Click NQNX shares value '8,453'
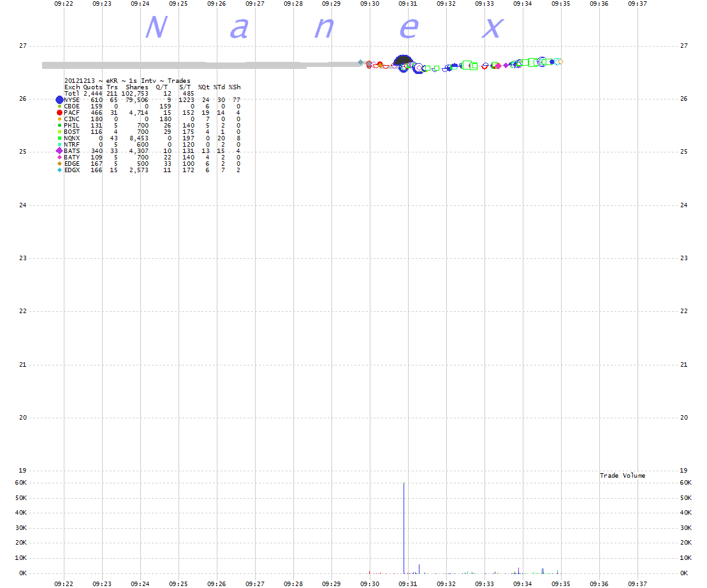The width and height of the screenshot is (707, 588). 139,138
